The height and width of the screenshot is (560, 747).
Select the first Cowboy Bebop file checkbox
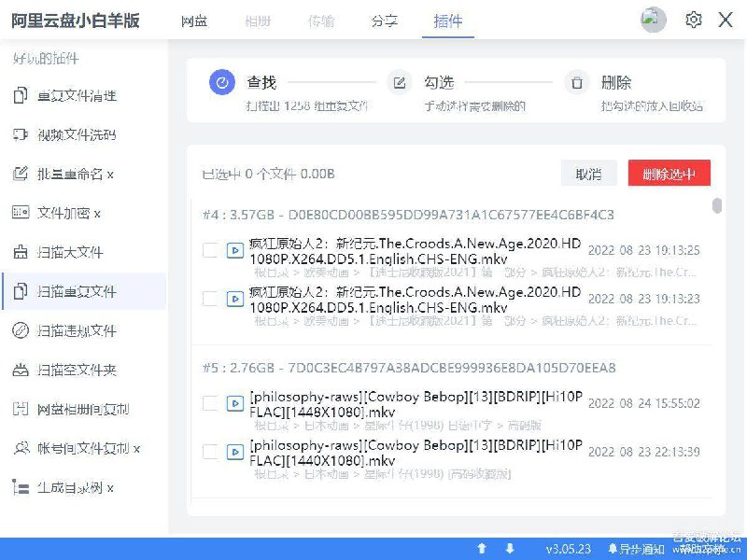pyautogui.click(x=210, y=403)
